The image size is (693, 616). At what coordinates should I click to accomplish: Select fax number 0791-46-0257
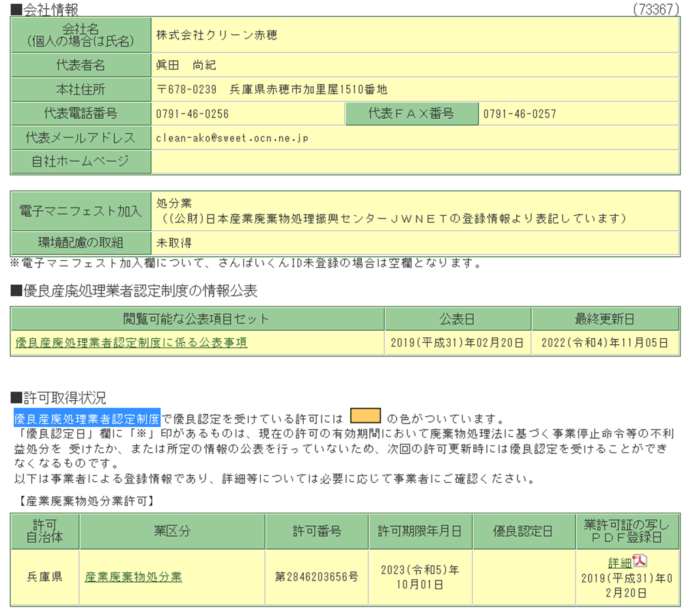(520, 114)
